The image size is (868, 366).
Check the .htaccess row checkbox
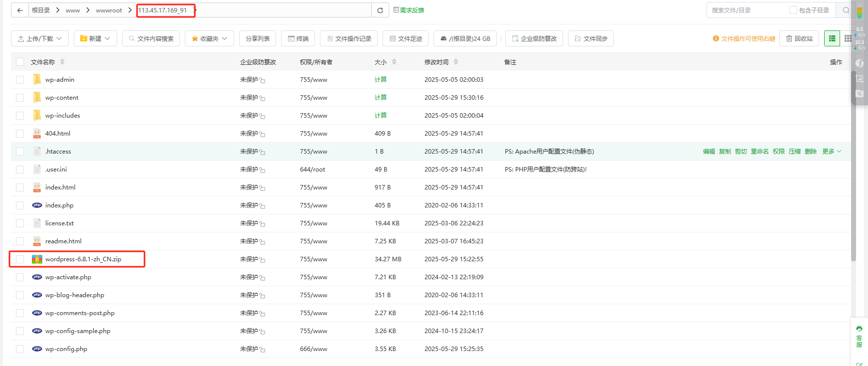(20, 152)
